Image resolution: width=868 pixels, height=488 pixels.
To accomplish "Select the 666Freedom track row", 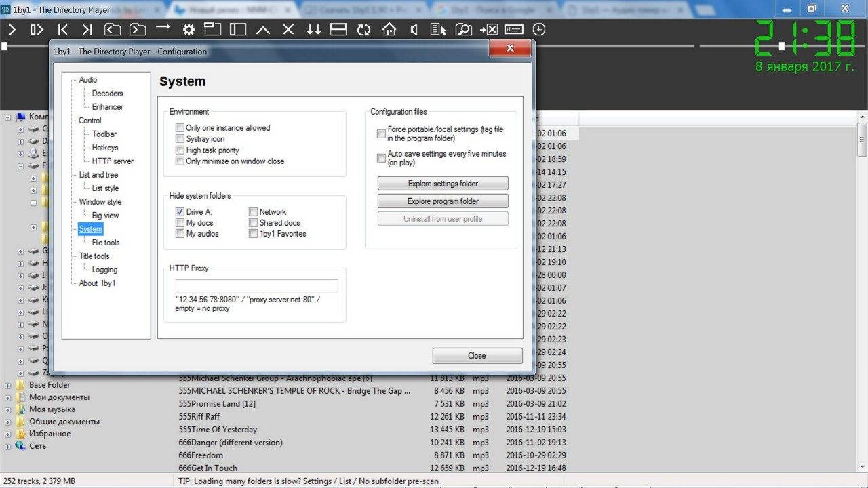I will coord(372,455).
